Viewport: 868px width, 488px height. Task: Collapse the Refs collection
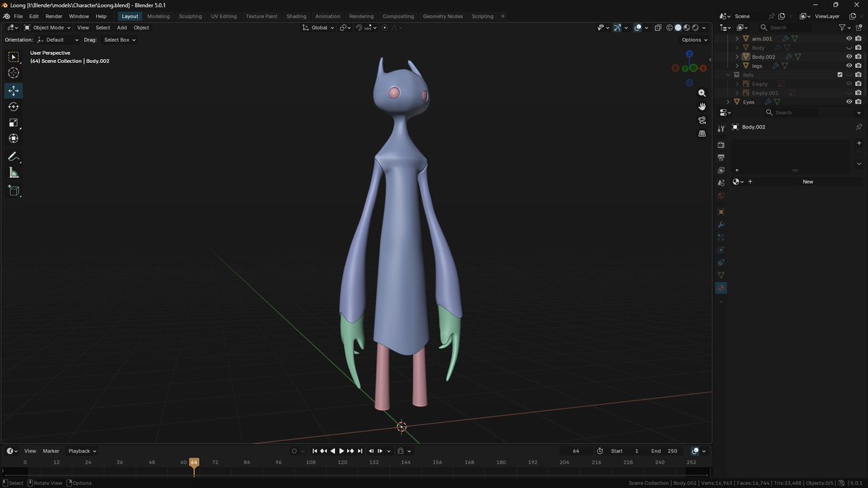click(728, 74)
